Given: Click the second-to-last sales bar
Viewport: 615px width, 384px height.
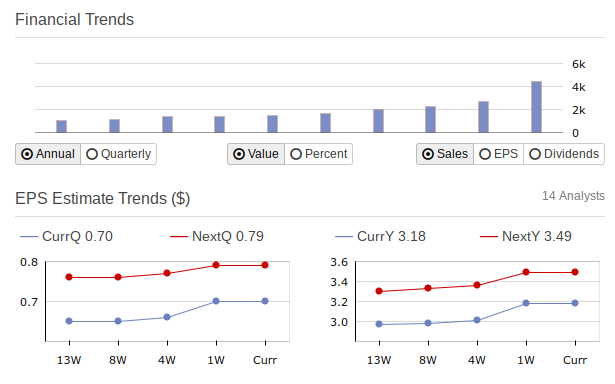Looking at the screenshot, I should coord(484,117).
